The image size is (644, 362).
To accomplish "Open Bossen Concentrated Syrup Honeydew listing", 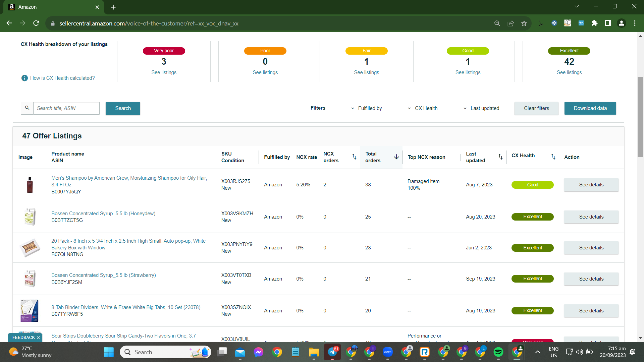I will pos(103,214).
